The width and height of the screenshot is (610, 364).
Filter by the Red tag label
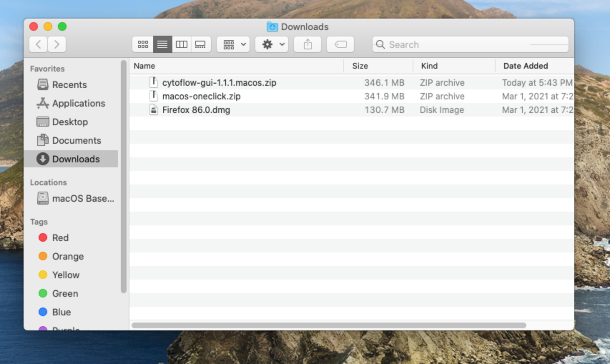tap(60, 238)
